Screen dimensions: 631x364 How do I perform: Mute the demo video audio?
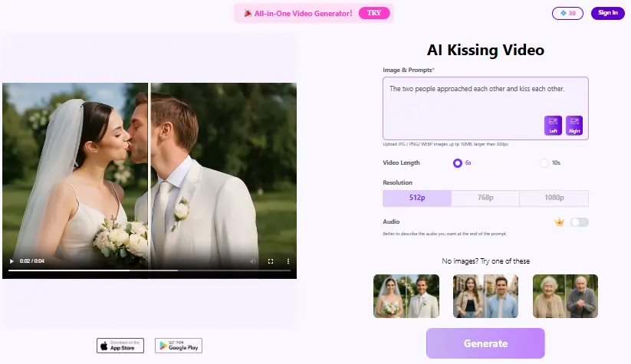(253, 261)
